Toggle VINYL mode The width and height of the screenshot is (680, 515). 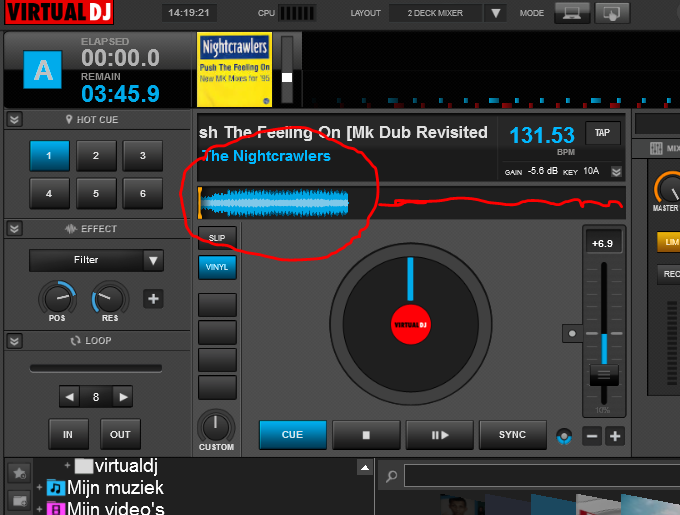tap(217, 267)
